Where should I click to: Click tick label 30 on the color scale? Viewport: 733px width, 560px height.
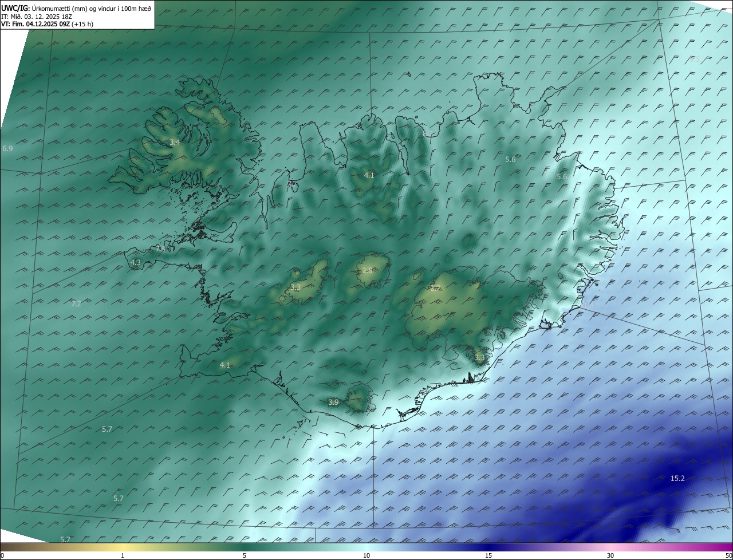(610, 555)
